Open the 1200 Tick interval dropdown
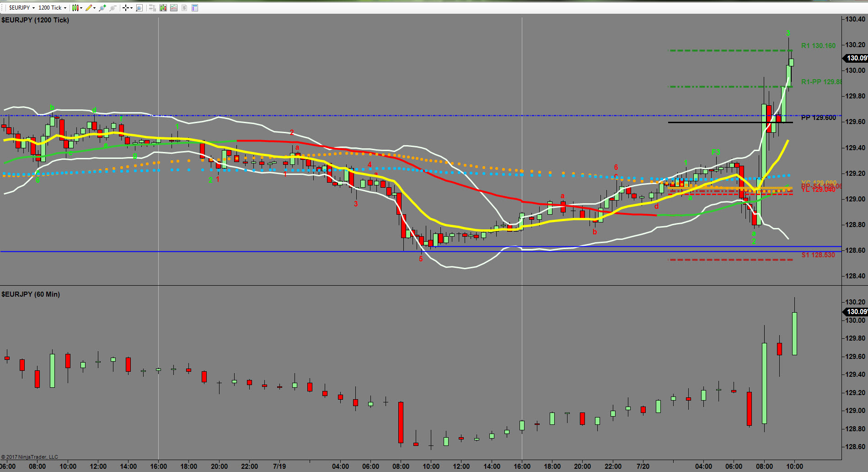This screenshot has height=472, width=868. [52, 8]
